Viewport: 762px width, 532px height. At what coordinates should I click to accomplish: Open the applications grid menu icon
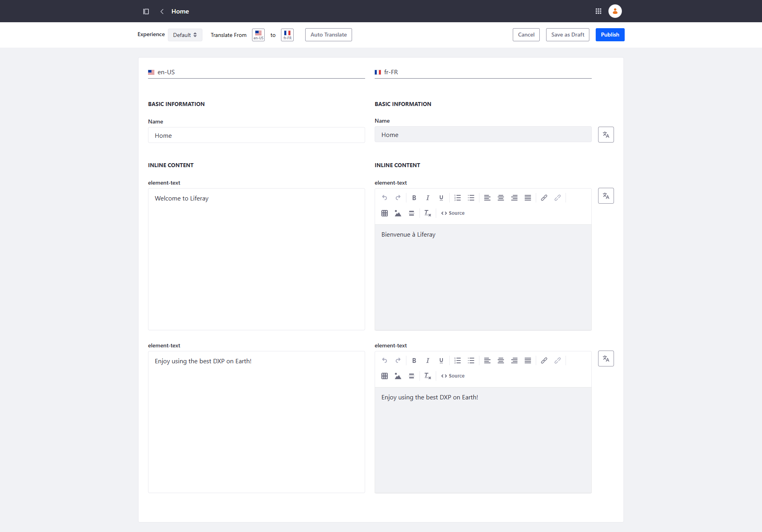pyautogui.click(x=598, y=11)
